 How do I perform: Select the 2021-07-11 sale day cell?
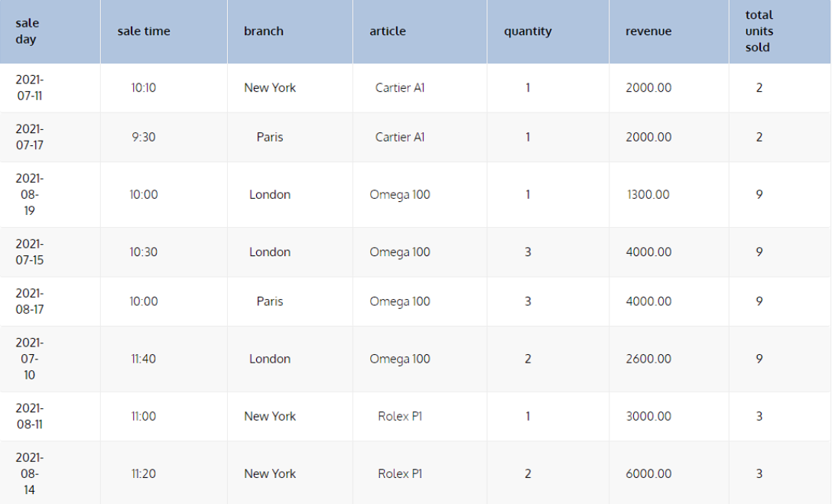click(x=30, y=88)
